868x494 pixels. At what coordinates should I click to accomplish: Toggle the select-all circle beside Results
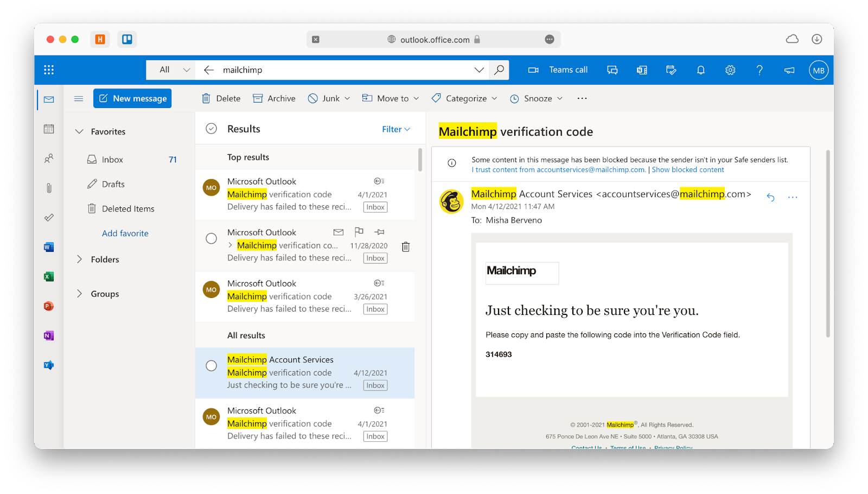click(212, 129)
